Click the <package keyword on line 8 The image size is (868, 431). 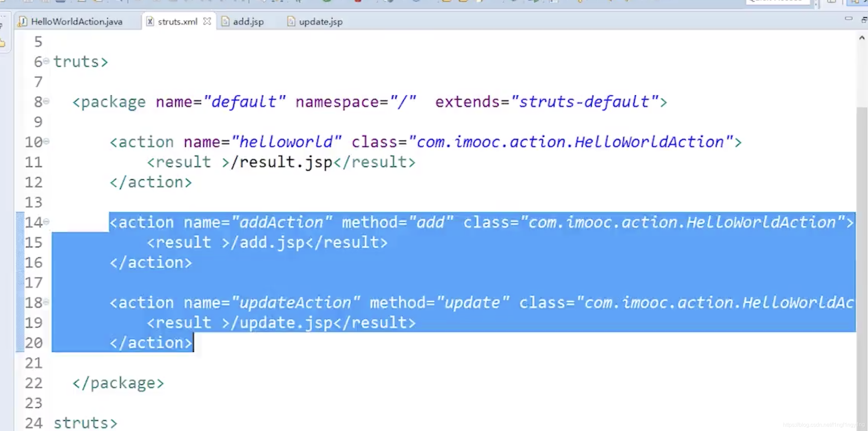(x=109, y=102)
